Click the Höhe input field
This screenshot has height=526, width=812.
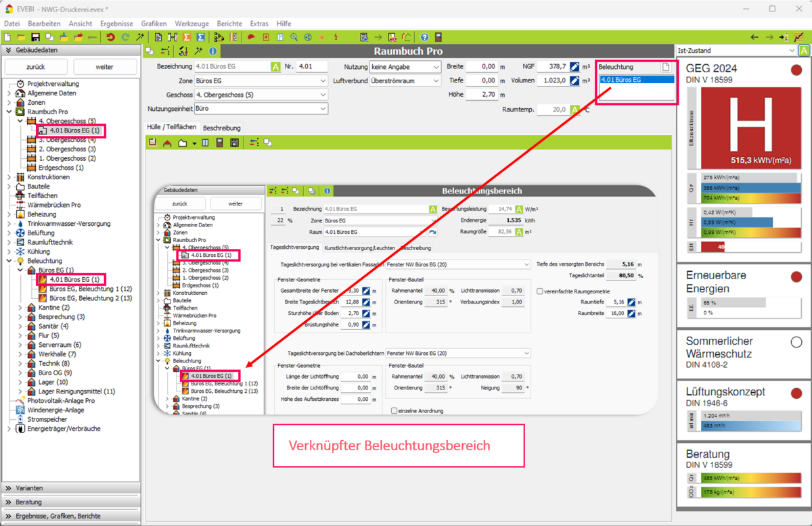[x=481, y=95]
